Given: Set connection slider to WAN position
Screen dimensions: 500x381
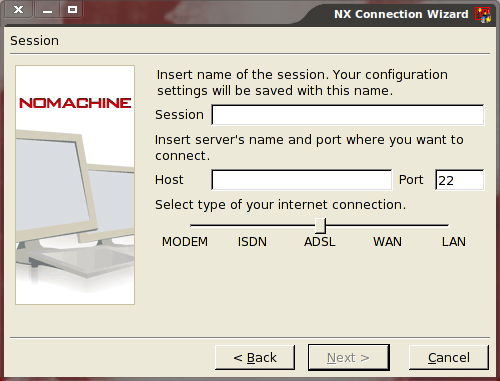Looking at the screenshot, I should pyautogui.click(x=384, y=226).
